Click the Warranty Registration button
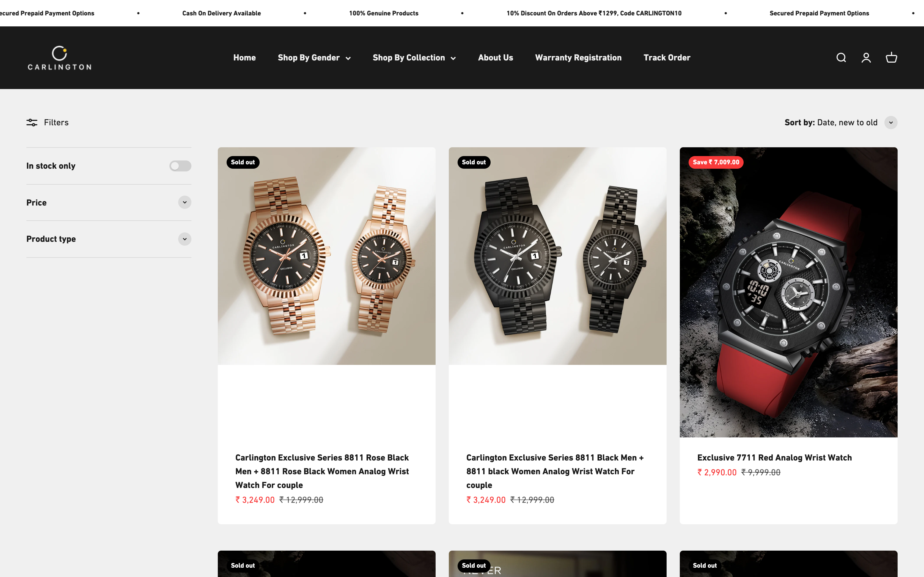This screenshot has height=577, width=924. point(578,57)
